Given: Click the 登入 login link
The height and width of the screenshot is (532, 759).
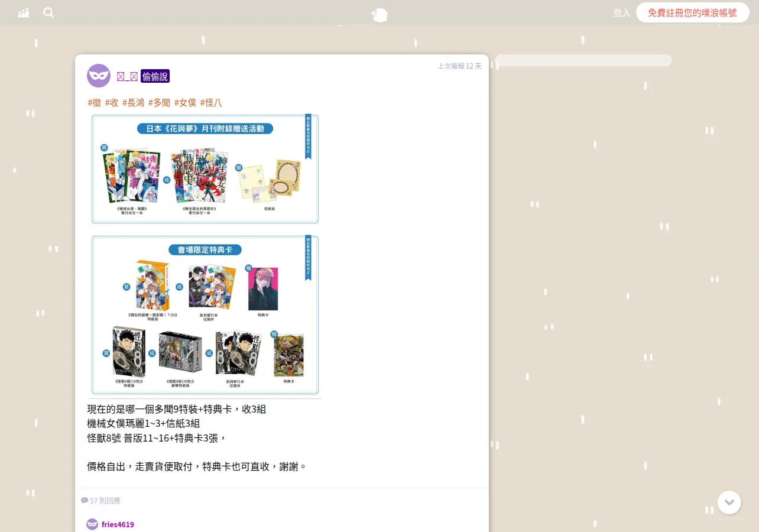Looking at the screenshot, I should [622, 12].
